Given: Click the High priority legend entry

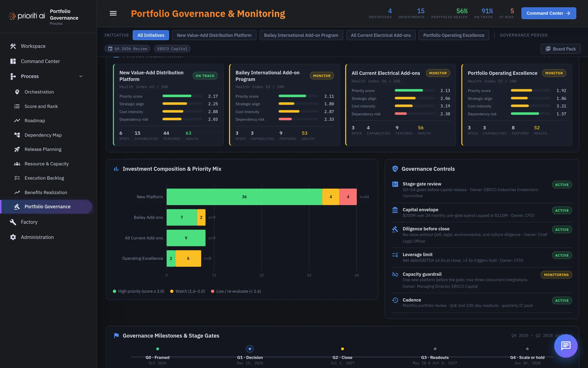Looking at the screenshot, I should click(138, 291).
